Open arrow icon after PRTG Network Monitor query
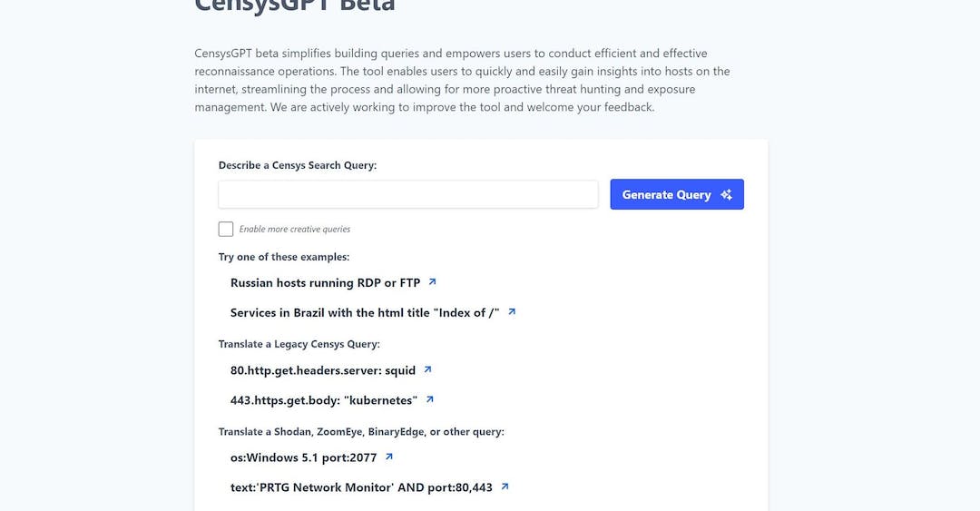This screenshot has height=511, width=980. [505, 486]
